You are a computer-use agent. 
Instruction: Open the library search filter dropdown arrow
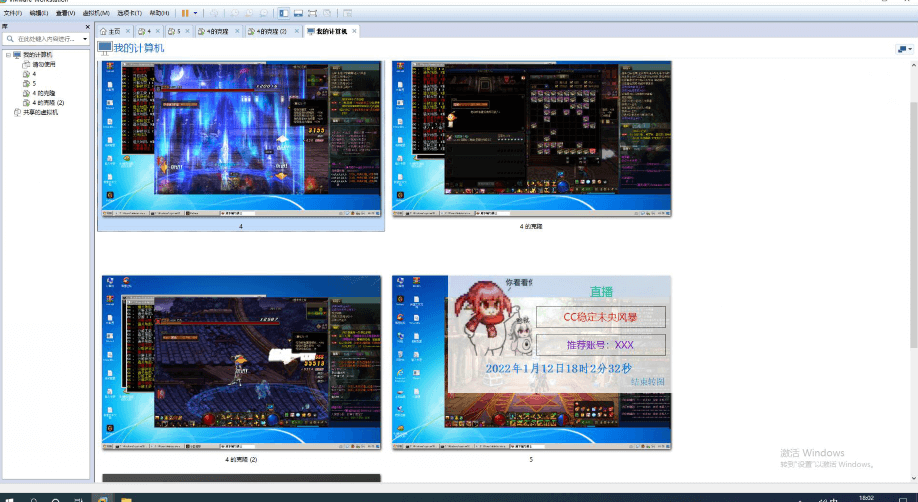pos(85,39)
